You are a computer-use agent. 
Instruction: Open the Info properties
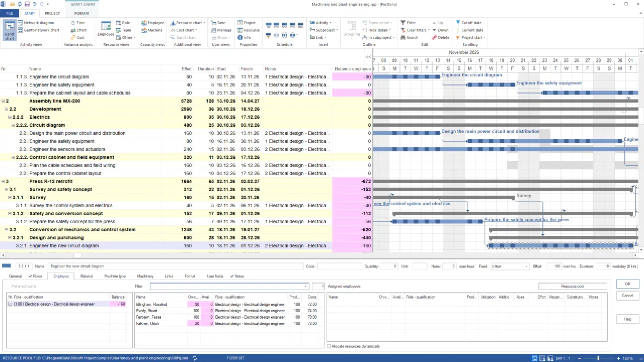click(x=244, y=38)
